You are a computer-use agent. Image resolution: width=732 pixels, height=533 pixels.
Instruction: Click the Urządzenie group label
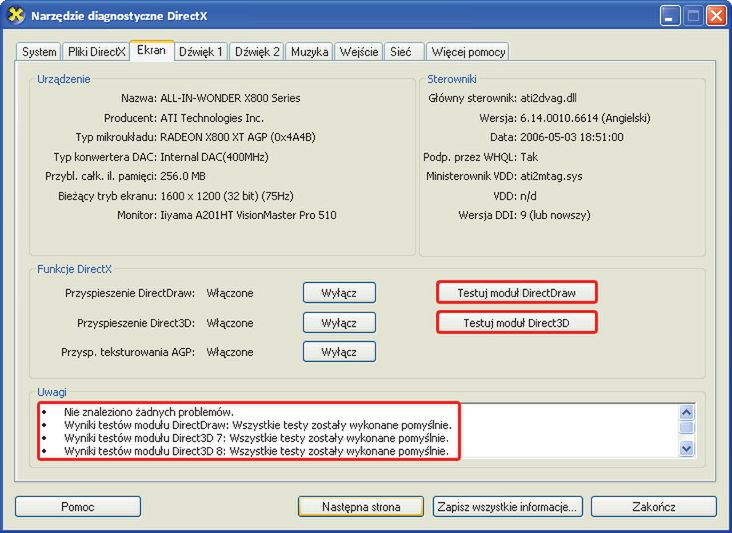pos(64,79)
